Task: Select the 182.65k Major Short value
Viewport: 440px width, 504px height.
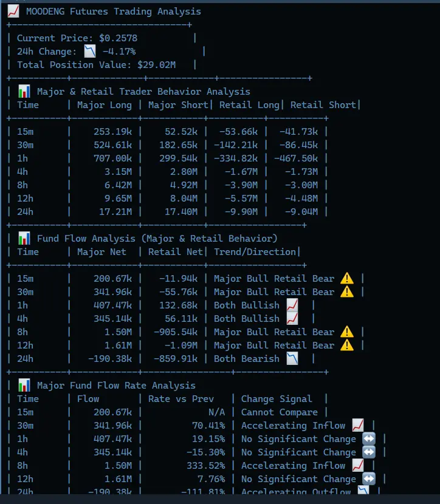Action: pos(179,145)
